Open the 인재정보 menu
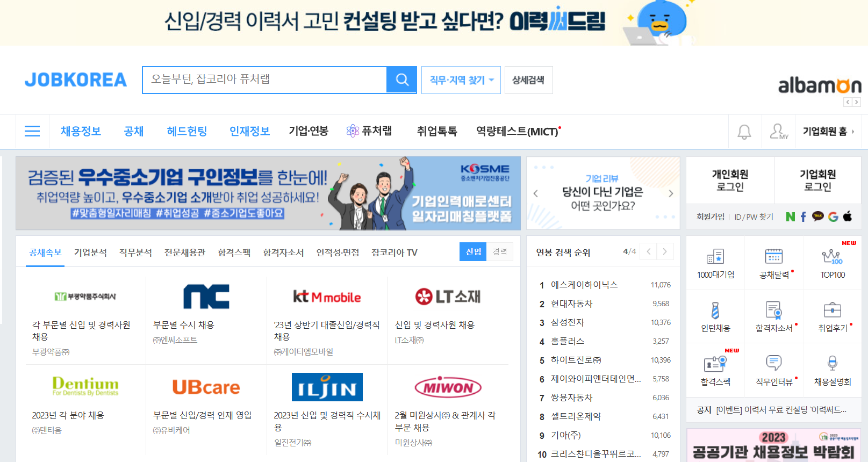 [x=249, y=131]
